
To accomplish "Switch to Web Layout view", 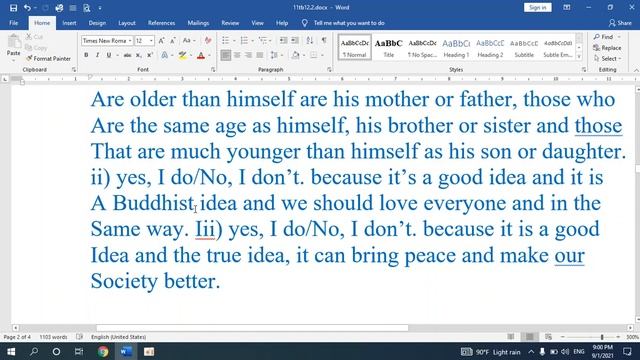I will coord(548,337).
